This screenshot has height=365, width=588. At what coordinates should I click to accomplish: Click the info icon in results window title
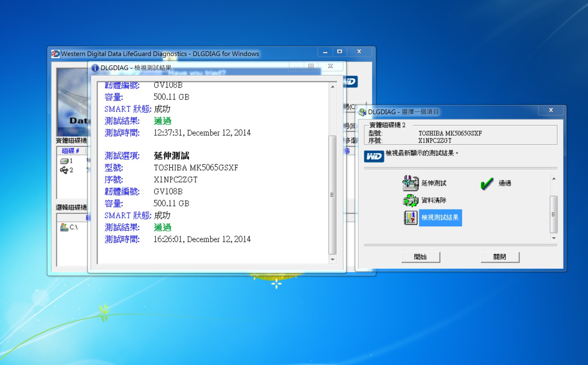[x=95, y=68]
